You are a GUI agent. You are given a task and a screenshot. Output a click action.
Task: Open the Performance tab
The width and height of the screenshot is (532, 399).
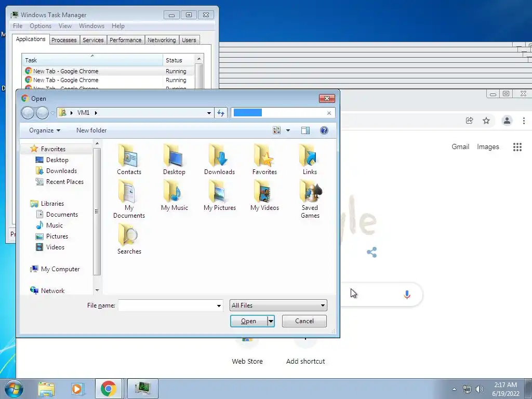click(x=126, y=40)
